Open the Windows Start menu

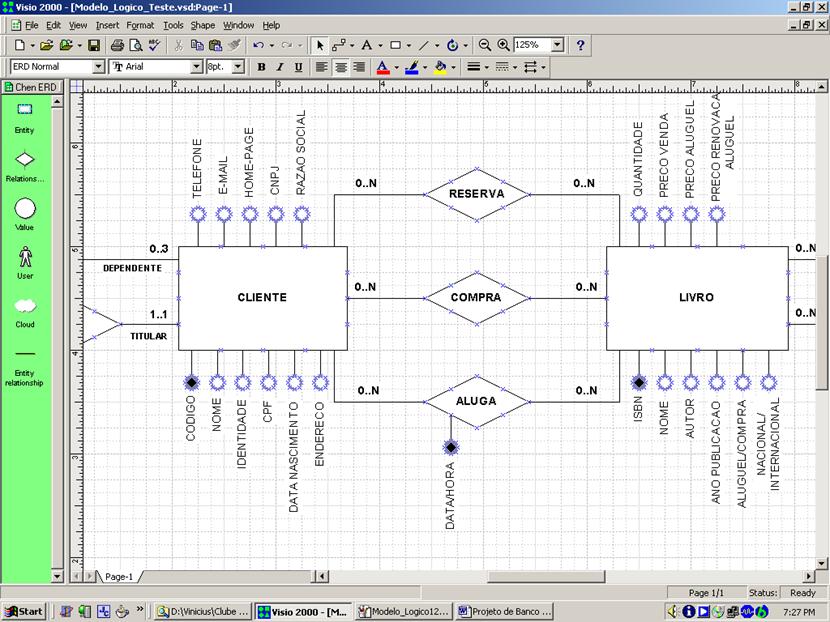point(26,611)
